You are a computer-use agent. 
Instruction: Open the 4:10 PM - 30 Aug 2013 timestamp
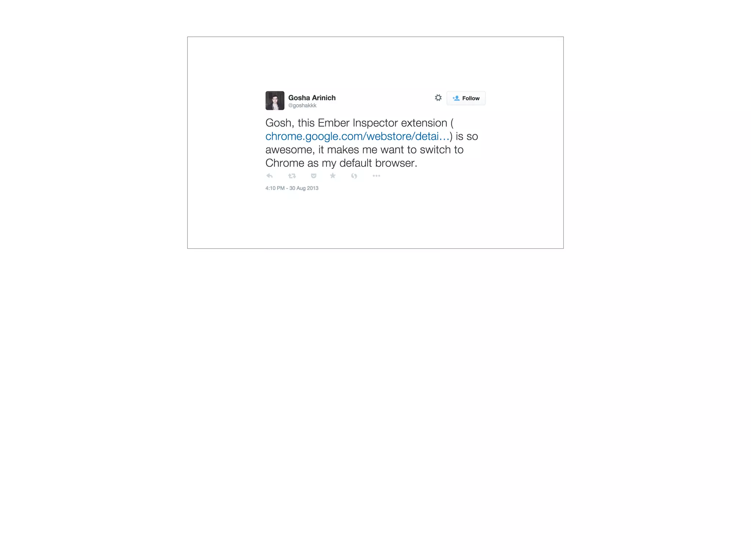point(292,188)
